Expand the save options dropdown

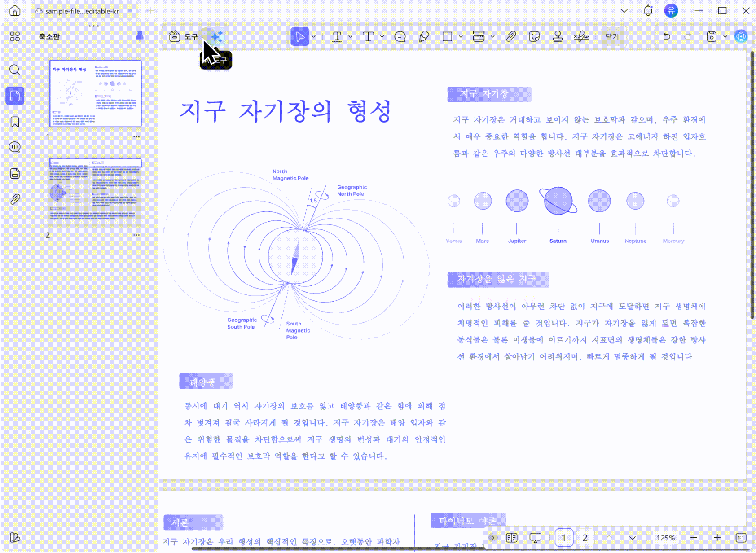[725, 36]
